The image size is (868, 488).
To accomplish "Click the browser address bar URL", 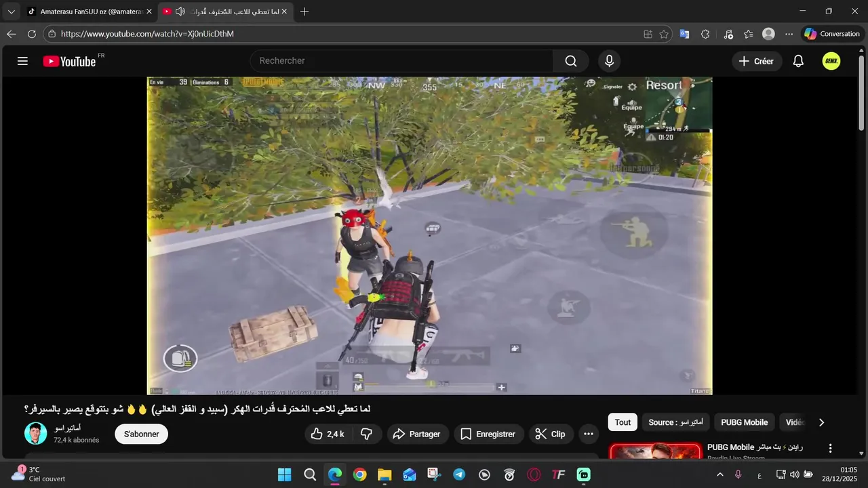I will (146, 34).
